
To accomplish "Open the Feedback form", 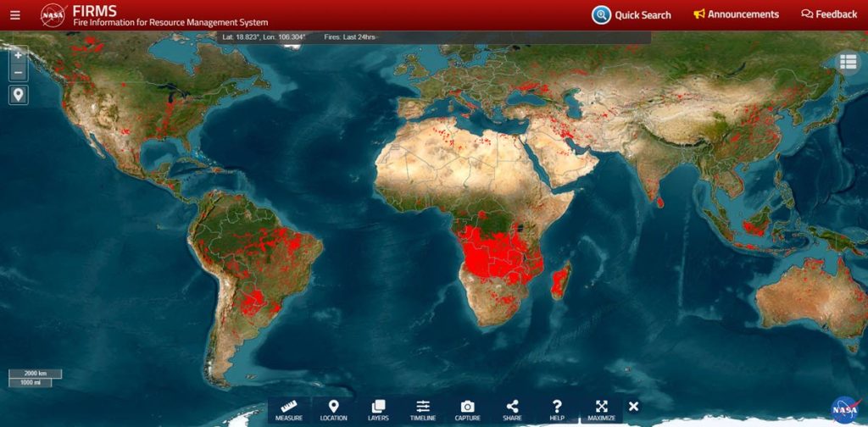I will [829, 14].
